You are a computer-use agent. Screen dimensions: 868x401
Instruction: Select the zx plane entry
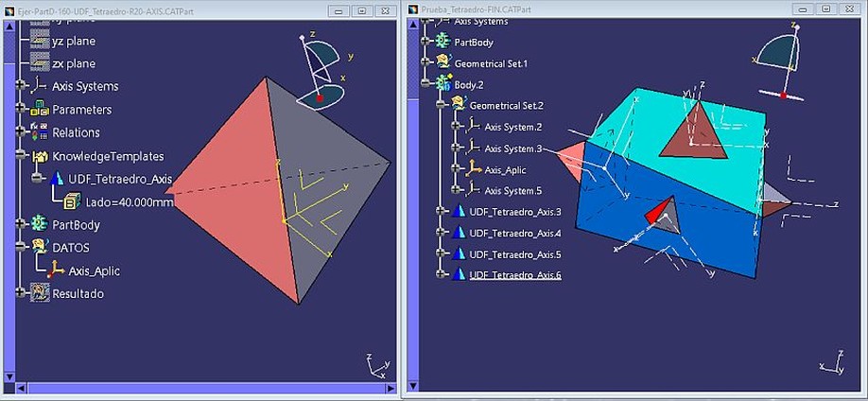[x=73, y=63]
